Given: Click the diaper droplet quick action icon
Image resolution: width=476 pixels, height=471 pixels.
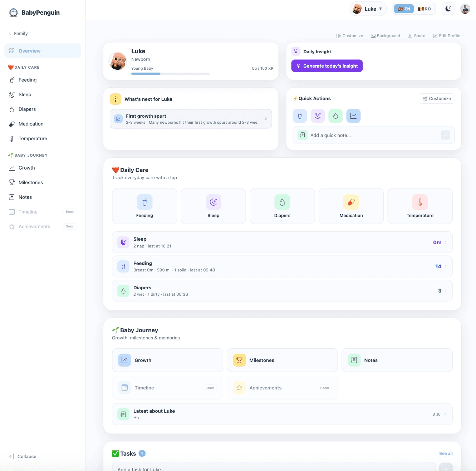Looking at the screenshot, I should (335, 116).
